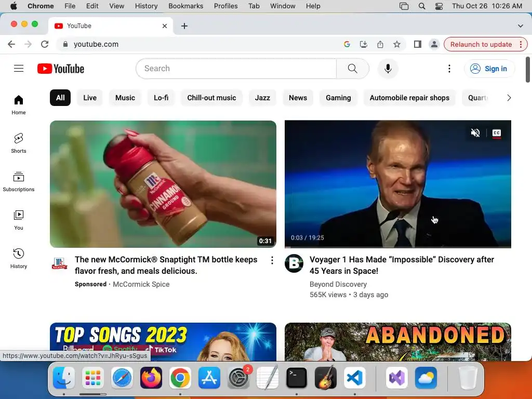Open Terminal from the Dock
The height and width of the screenshot is (399, 532).
click(297, 378)
